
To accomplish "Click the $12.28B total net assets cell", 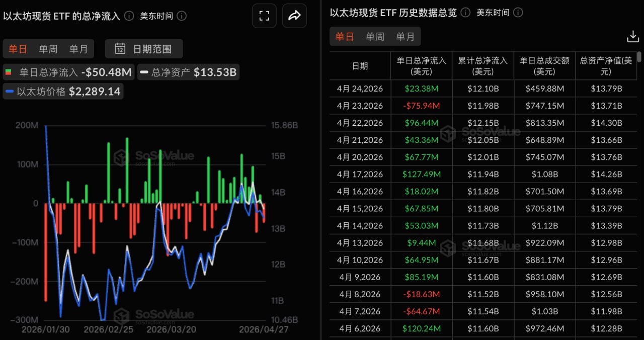I will 606,328.
